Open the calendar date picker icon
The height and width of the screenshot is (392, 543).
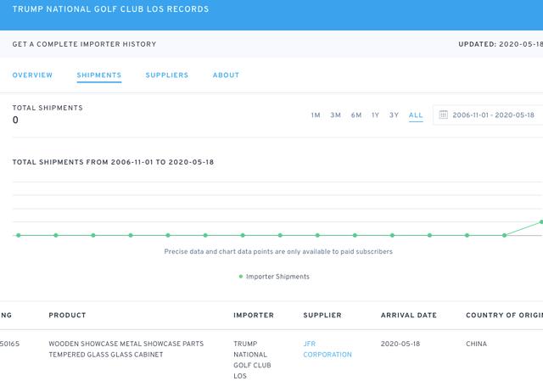tap(443, 115)
